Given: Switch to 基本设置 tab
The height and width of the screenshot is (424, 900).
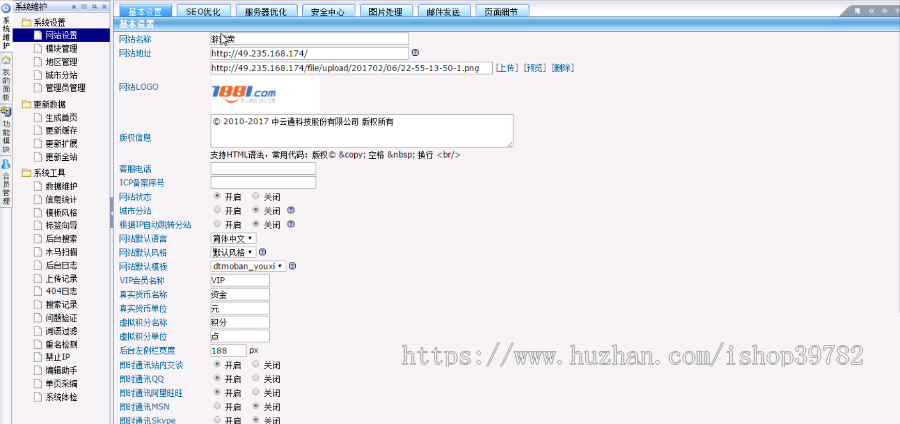Looking at the screenshot, I should 145,11.
